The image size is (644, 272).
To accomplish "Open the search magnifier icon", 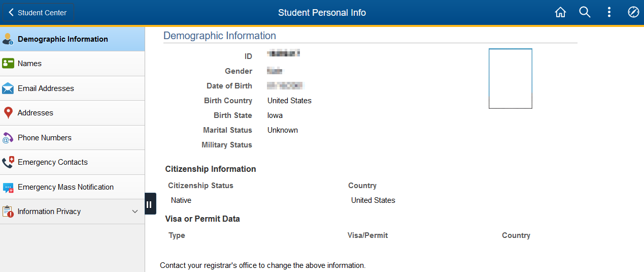I will (x=585, y=13).
